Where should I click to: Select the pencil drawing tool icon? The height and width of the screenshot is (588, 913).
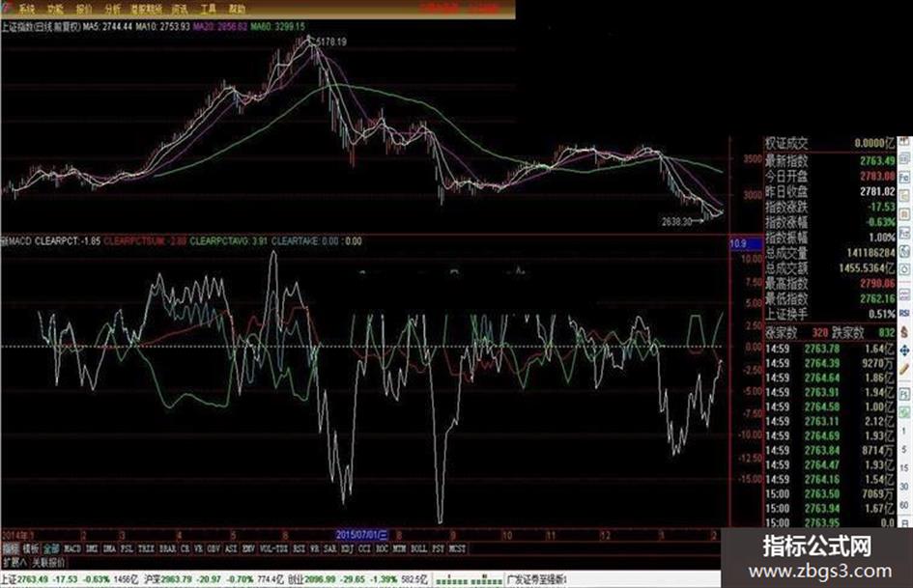point(904,370)
